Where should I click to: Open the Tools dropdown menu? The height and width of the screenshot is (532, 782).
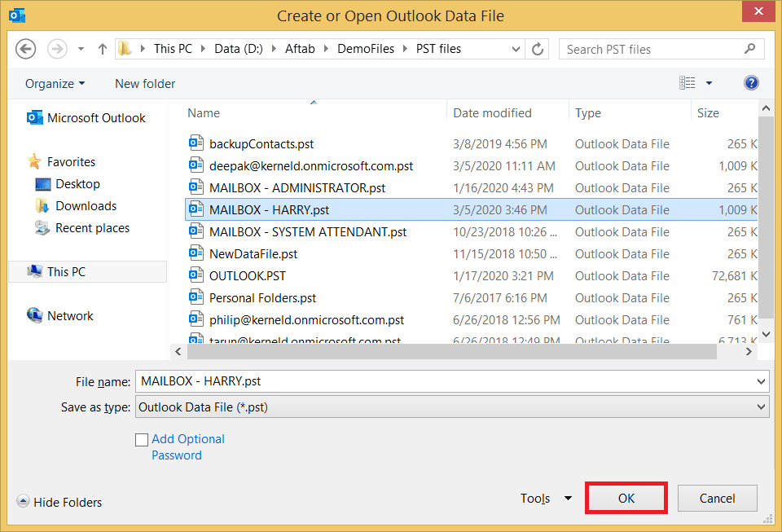tap(546, 498)
